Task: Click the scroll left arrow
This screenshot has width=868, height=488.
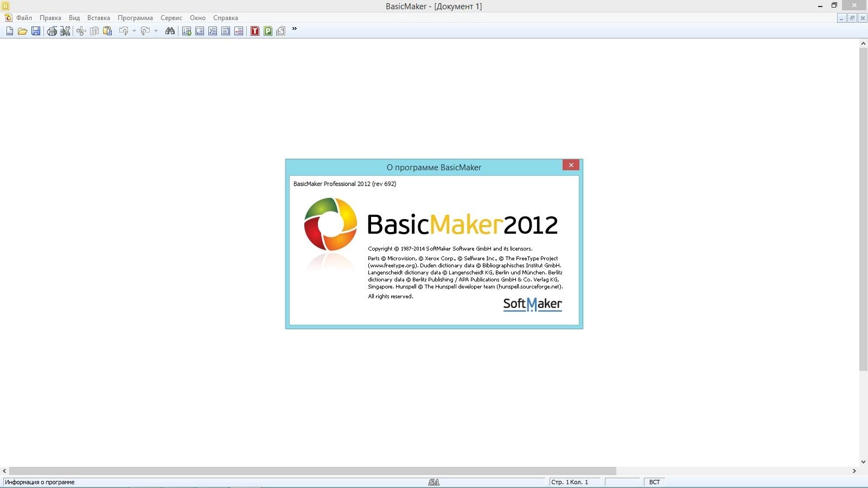Action: (x=4, y=471)
